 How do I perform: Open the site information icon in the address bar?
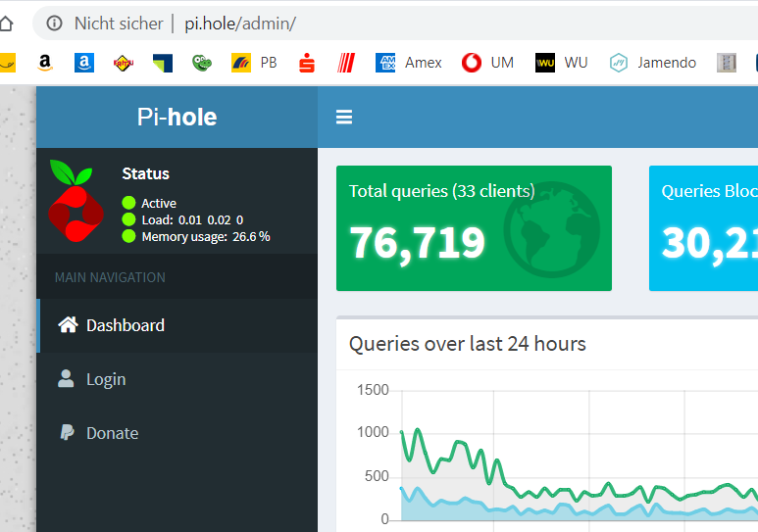click(x=54, y=24)
